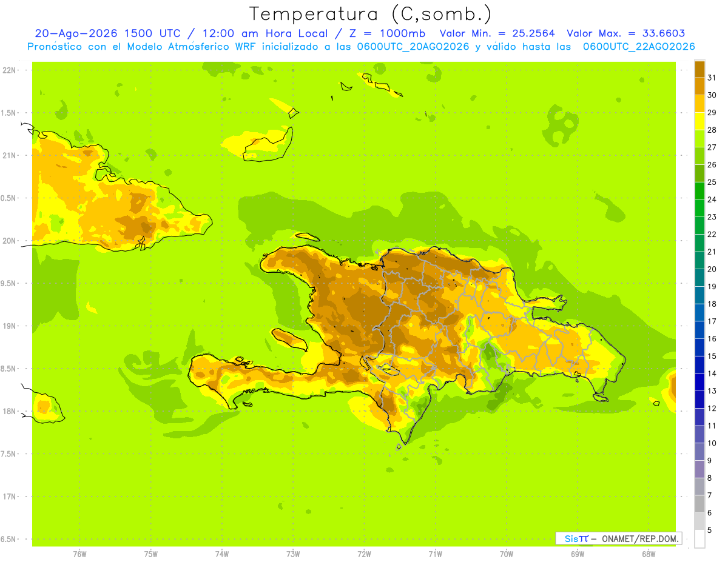The image size is (728, 562).
Task: Pick the darkest orange swatch above 31
Action: [699, 69]
